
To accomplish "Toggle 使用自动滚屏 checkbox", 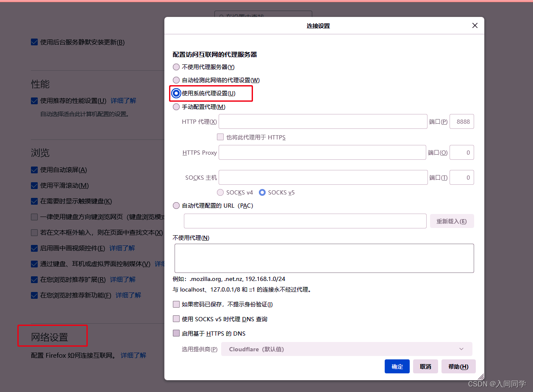I will (34, 170).
